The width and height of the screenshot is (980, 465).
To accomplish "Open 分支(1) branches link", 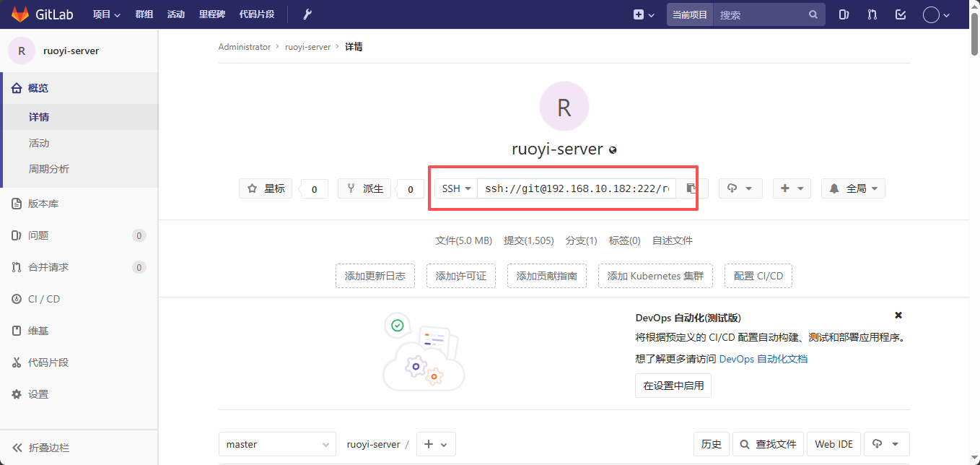I will [582, 240].
